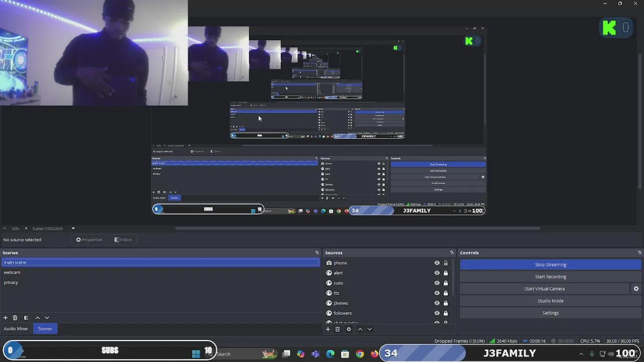Image resolution: width=644 pixels, height=362 pixels.
Task: Open source Filters button
Action: (x=123, y=240)
